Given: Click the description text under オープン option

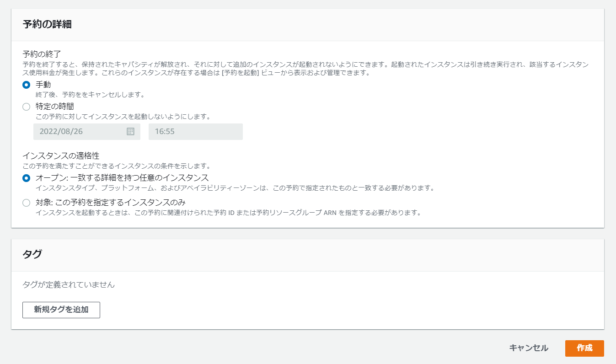Looking at the screenshot, I should 234,188.
